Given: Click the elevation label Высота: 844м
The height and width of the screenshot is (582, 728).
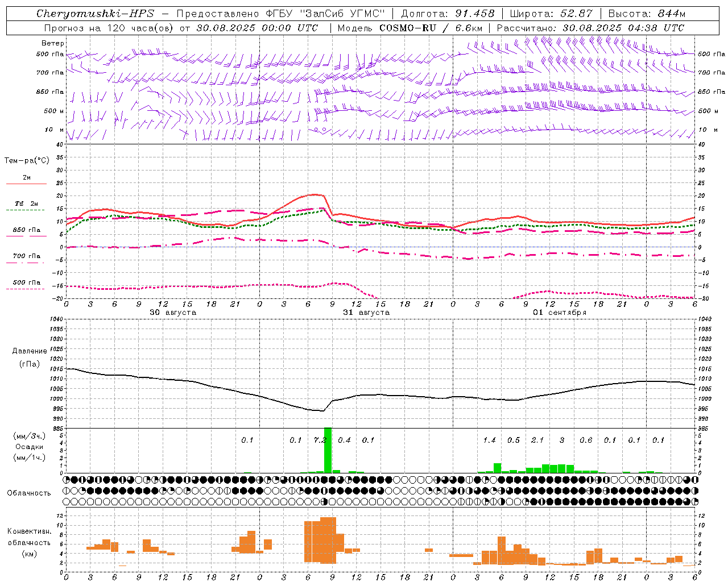Looking at the screenshot, I should coord(647,14).
